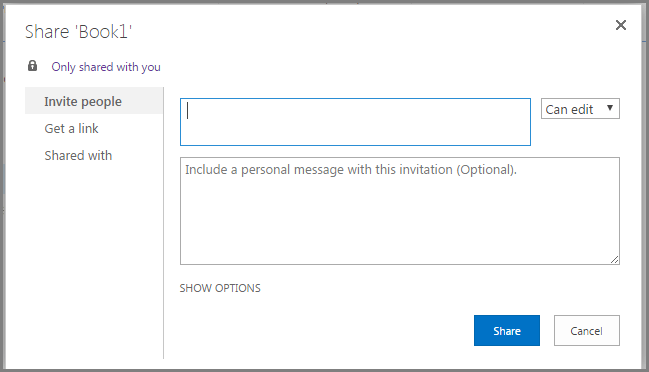The width and height of the screenshot is (649, 372).
Task: Click the blue Share button
Action: pos(507,330)
